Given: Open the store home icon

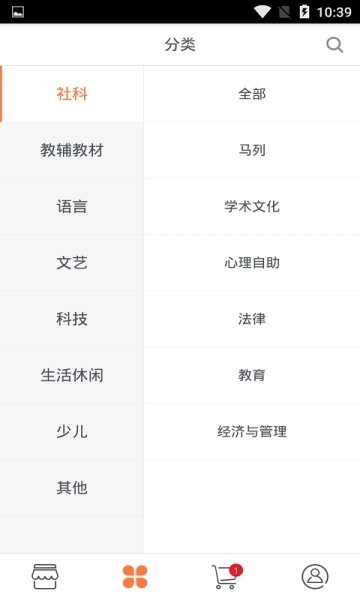Looking at the screenshot, I should point(45,577).
